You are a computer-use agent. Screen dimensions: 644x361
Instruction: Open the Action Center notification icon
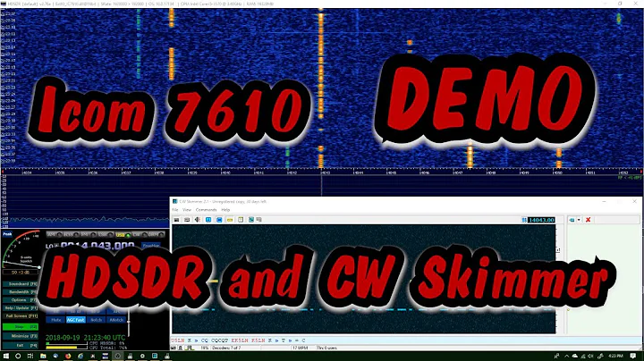[633, 356]
